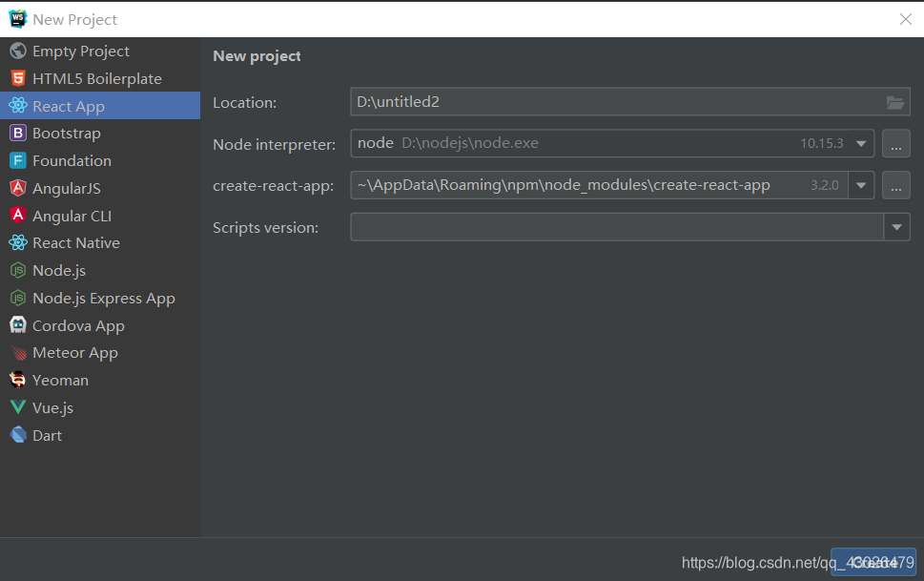Click the "create-react-app:" label
The width and height of the screenshot is (924, 581).
[273, 186]
